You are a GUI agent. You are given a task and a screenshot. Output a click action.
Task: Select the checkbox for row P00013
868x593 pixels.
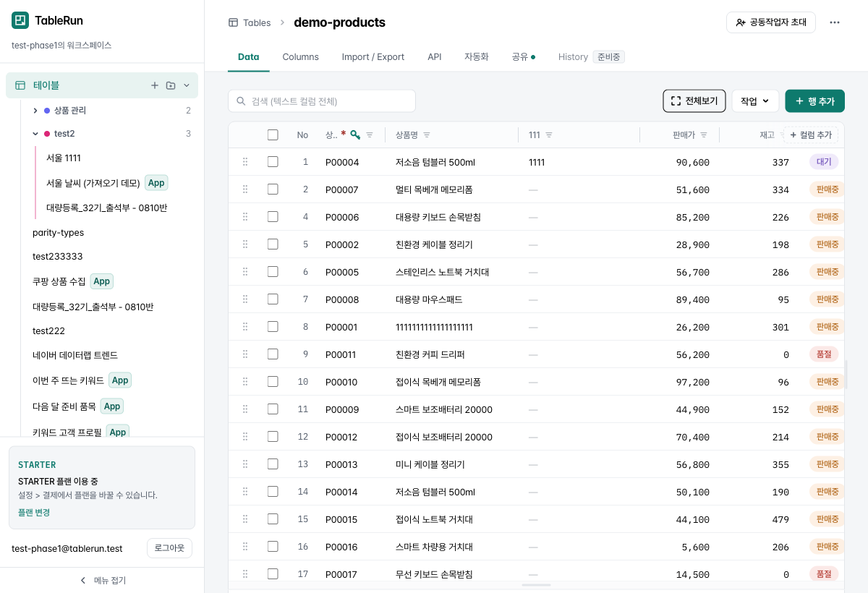(273, 464)
